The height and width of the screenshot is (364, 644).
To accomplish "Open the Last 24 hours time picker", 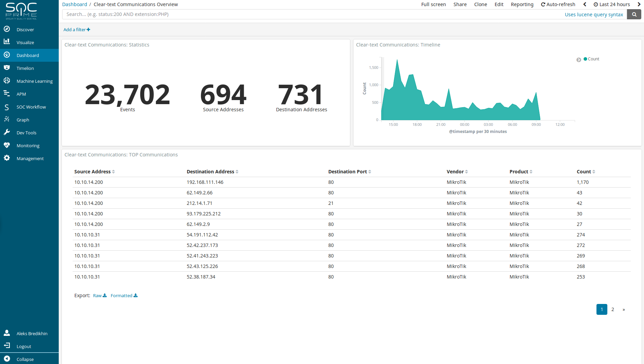I will pyautogui.click(x=611, y=4).
